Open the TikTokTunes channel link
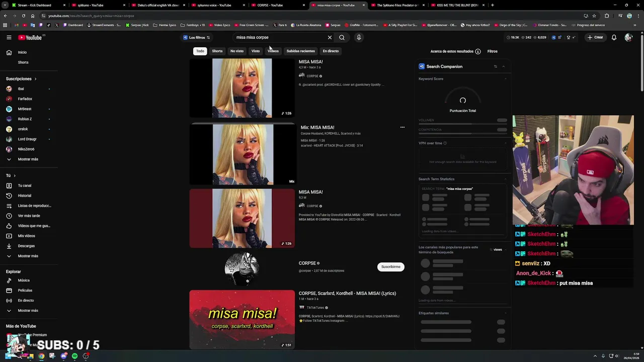The height and width of the screenshot is (362, 644). coord(315,307)
